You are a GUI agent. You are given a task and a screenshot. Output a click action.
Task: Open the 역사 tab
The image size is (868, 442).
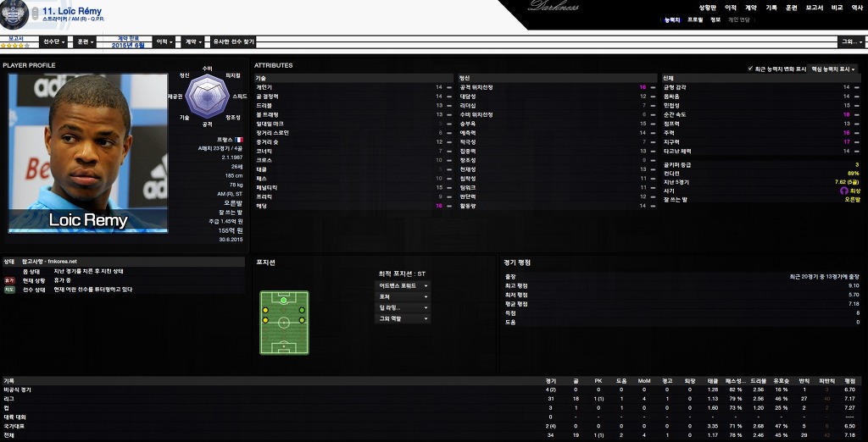point(857,8)
